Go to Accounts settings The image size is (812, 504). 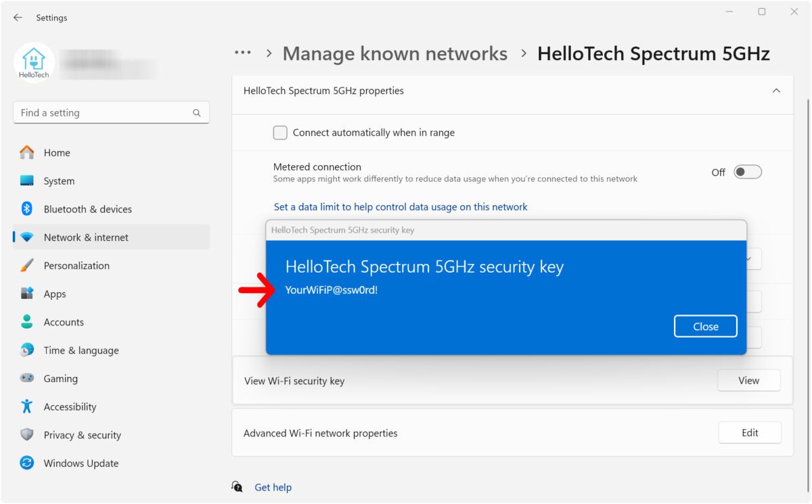click(65, 322)
